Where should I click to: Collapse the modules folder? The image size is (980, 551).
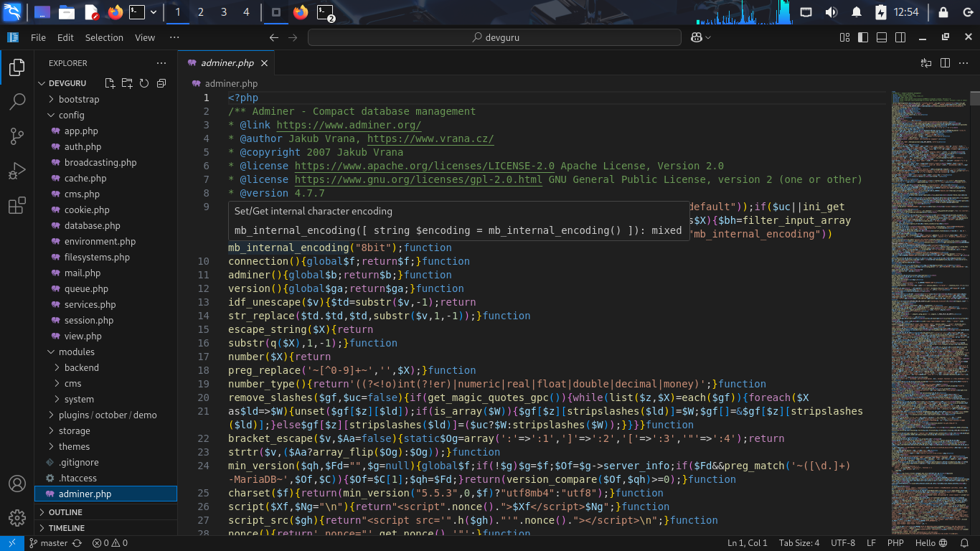pyautogui.click(x=76, y=352)
